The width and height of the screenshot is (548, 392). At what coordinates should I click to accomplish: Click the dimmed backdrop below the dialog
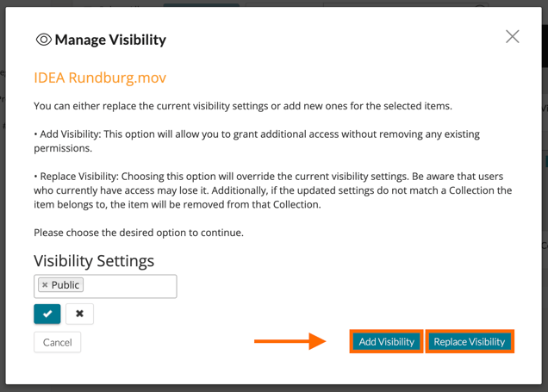[274, 388]
